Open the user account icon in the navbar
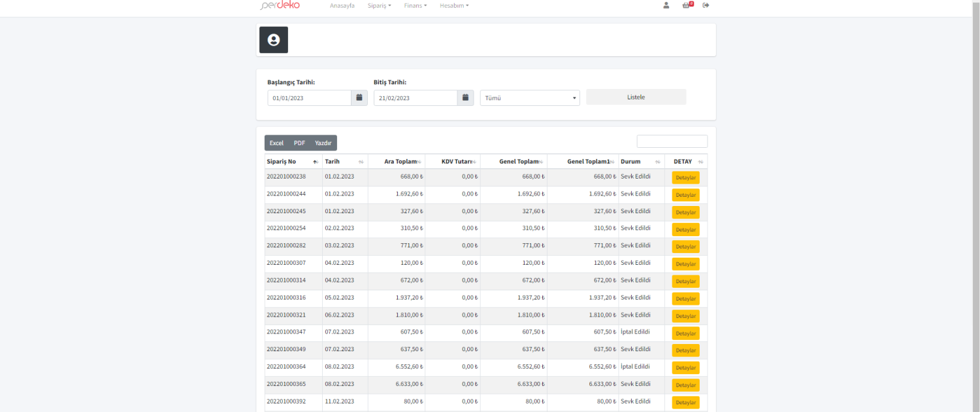Image resolution: width=980 pixels, height=412 pixels. (x=666, y=5)
